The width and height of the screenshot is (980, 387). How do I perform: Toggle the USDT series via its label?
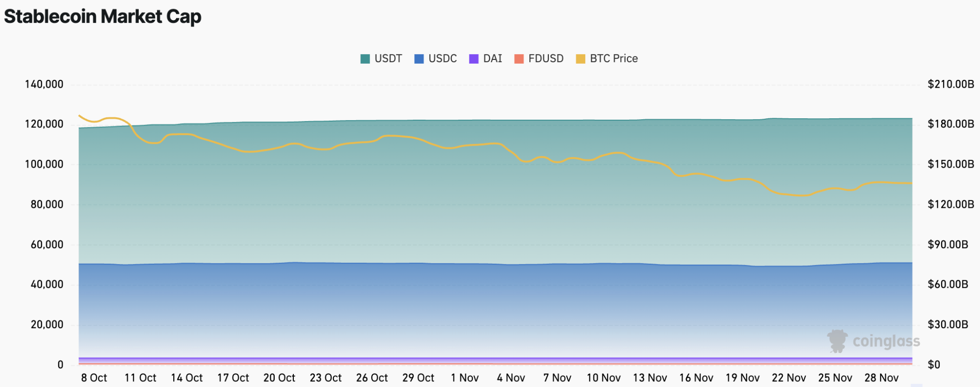click(388, 58)
